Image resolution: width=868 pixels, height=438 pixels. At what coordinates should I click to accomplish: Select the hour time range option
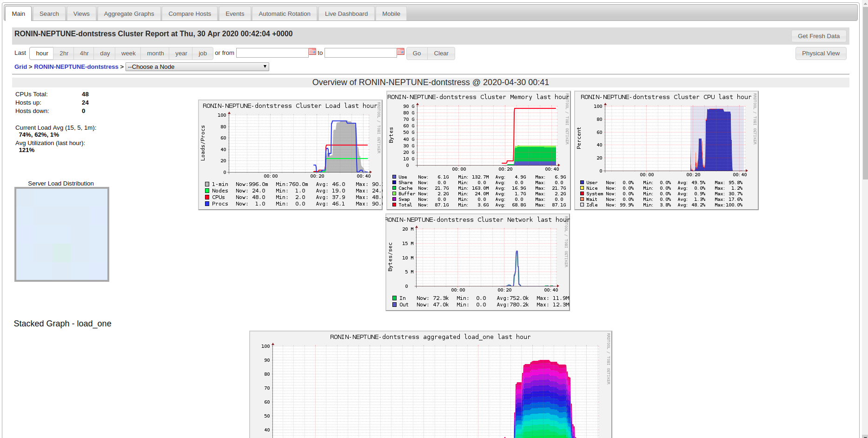pos(42,53)
